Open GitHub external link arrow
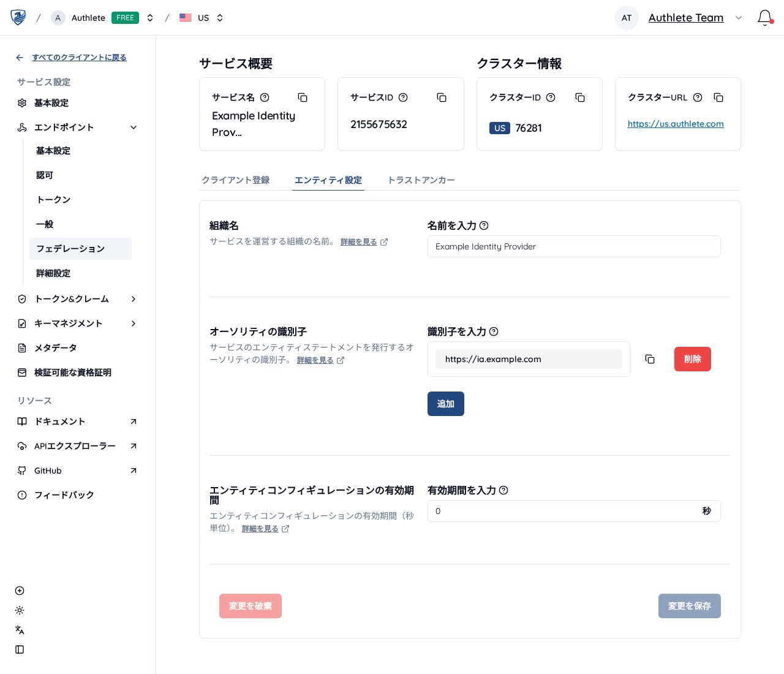This screenshot has width=784, height=674. (x=134, y=471)
